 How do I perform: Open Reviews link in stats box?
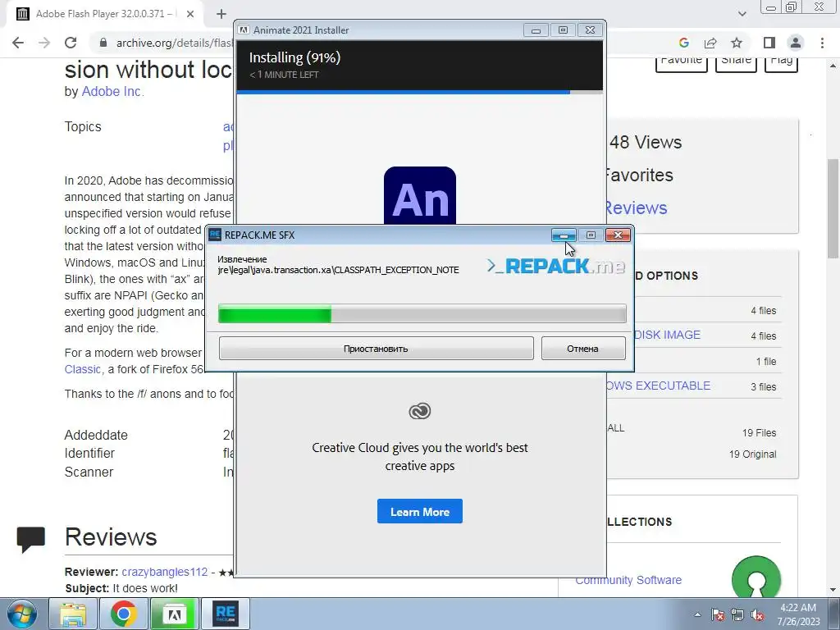tap(636, 208)
